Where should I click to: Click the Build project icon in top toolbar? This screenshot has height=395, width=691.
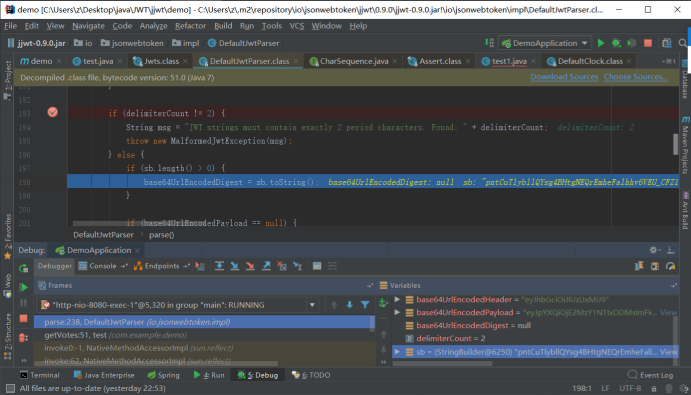tap(489, 43)
